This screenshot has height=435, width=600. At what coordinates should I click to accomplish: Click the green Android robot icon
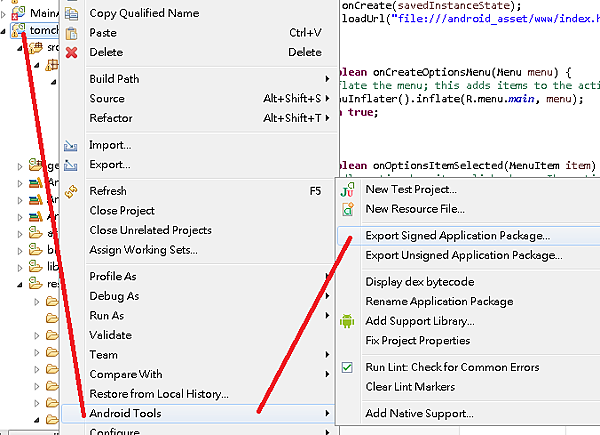[347, 321]
